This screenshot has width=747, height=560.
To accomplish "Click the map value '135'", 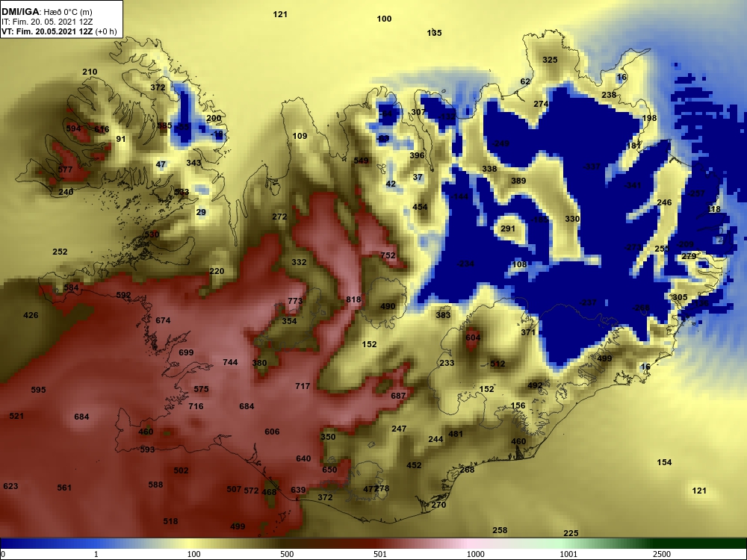I will (434, 33).
